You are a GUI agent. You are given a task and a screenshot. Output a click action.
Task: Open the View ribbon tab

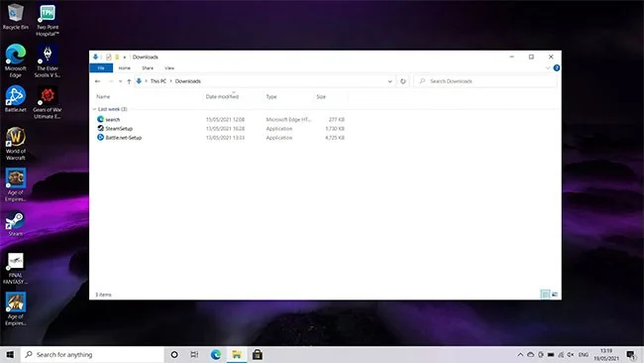(x=169, y=68)
